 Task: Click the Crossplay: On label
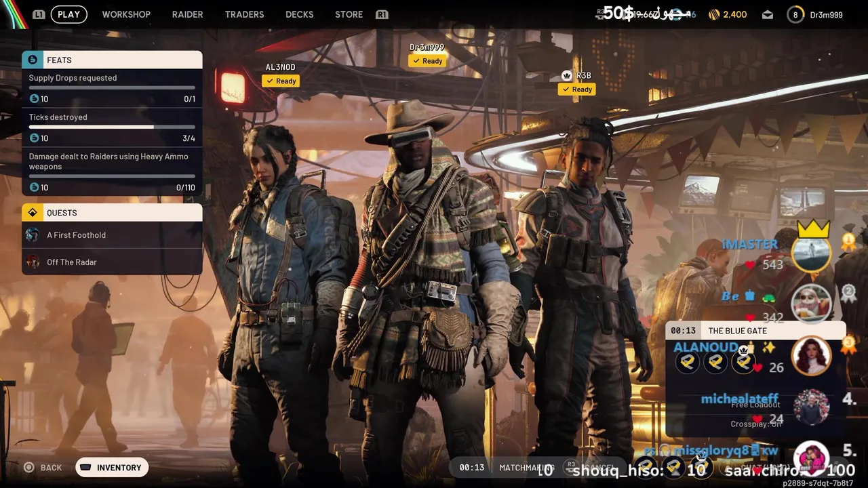click(x=755, y=424)
